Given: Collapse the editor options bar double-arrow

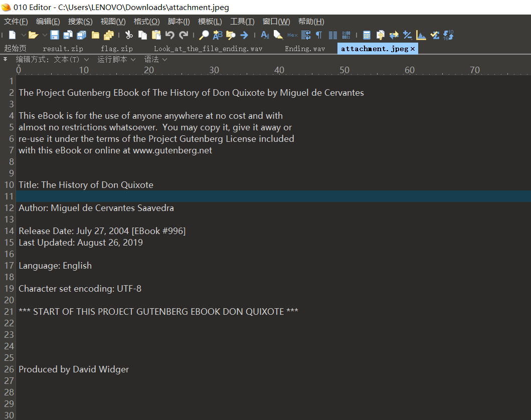Looking at the screenshot, I should pos(6,59).
